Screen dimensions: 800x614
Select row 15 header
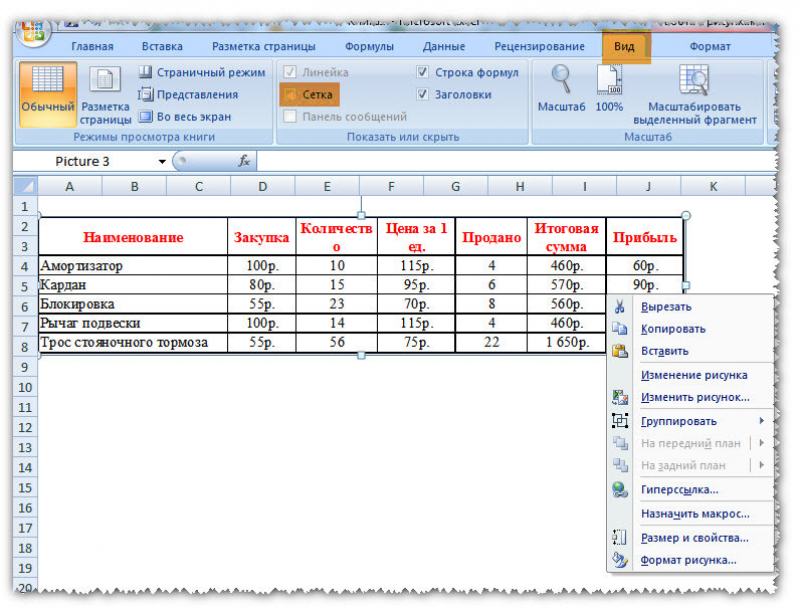tap(25, 488)
